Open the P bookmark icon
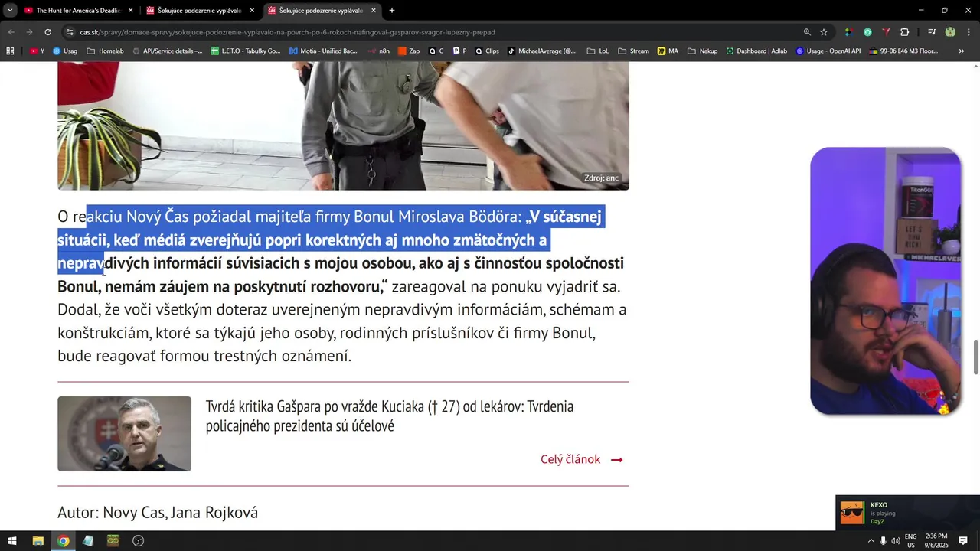This screenshot has height=551, width=980. (459, 51)
